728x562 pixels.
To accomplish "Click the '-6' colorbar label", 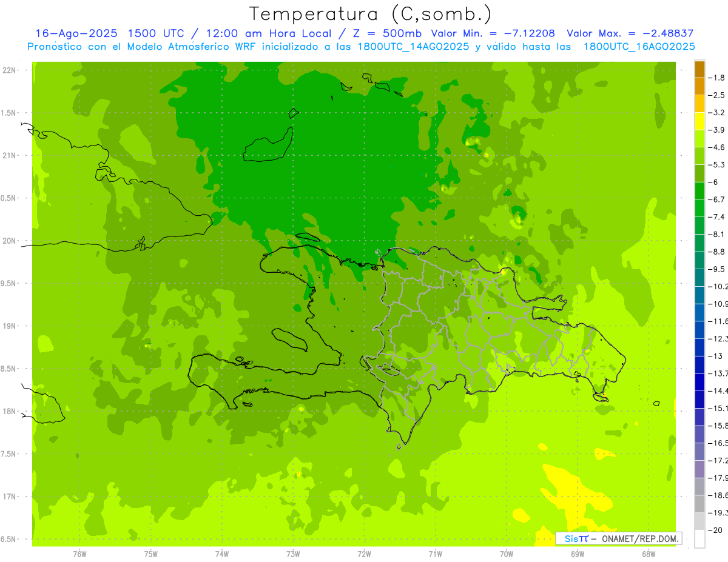I will [715, 182].
